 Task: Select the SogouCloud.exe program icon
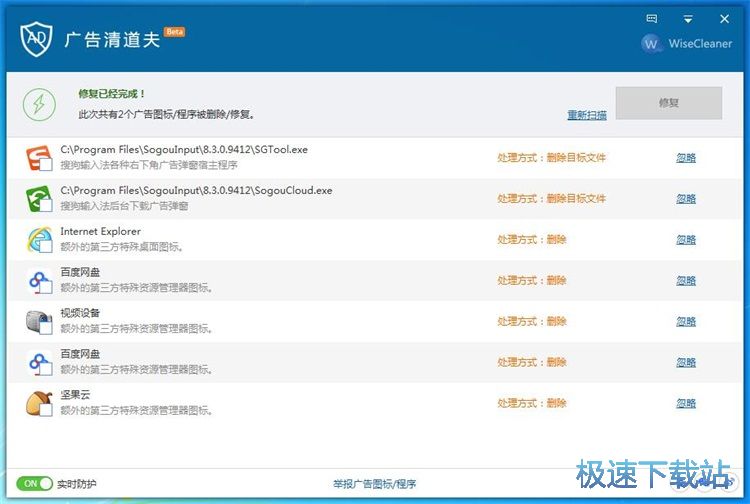coord(40,199)
